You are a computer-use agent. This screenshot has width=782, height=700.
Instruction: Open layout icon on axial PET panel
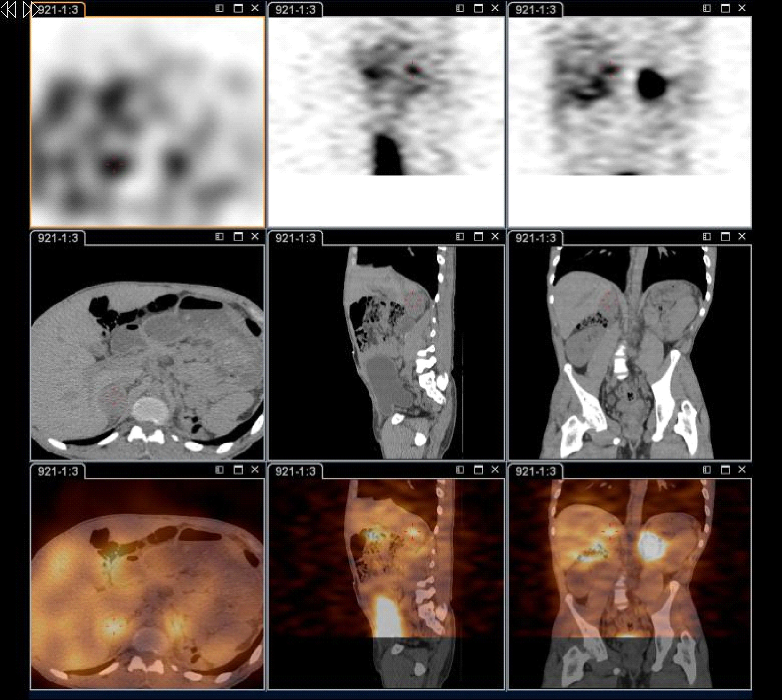coord(219,8)
